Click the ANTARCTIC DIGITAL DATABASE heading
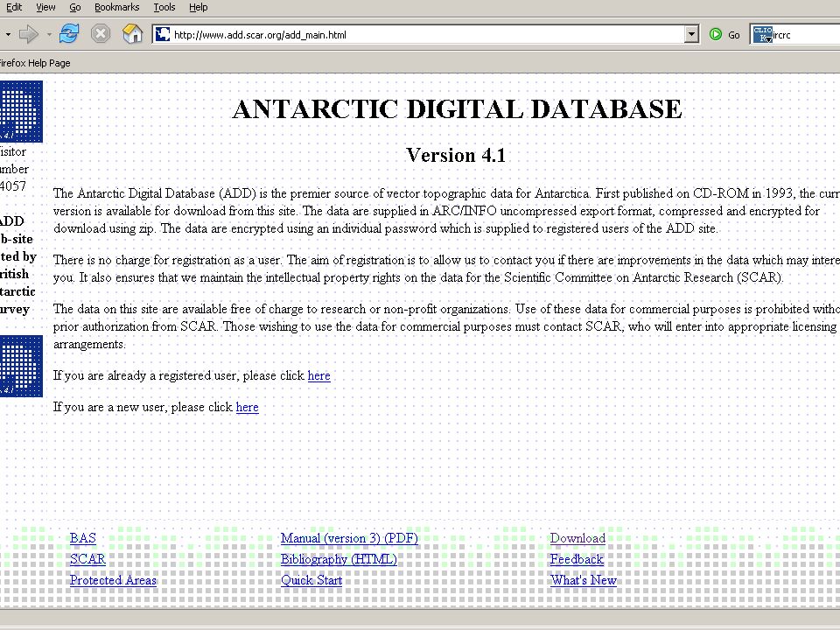 click(457, 109)
